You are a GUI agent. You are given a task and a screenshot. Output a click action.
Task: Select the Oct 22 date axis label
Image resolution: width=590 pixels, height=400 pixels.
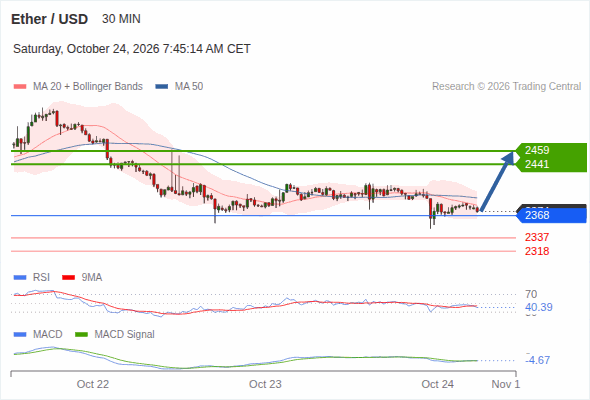93,384
